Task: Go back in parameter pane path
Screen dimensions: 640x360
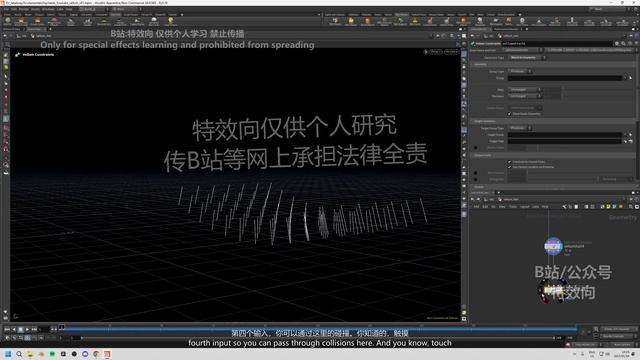Action: (x=473, y=36)
